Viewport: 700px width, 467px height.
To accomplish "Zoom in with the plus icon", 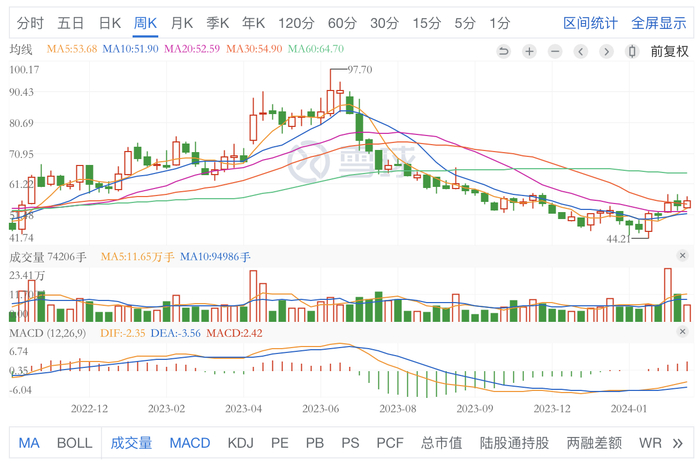I will (x=529, y=51).
